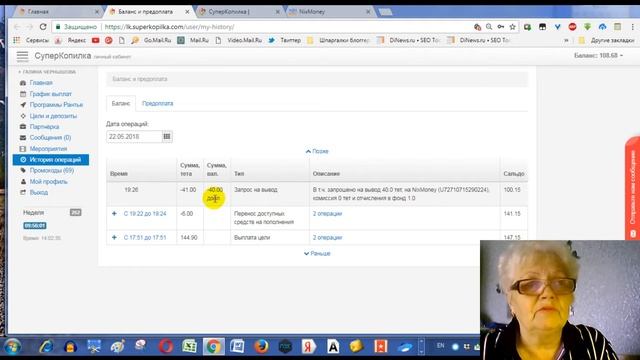The width and height of the screenshot is (640, 360).
Task: Open Мой профиль page
Action: pos(48,181)
